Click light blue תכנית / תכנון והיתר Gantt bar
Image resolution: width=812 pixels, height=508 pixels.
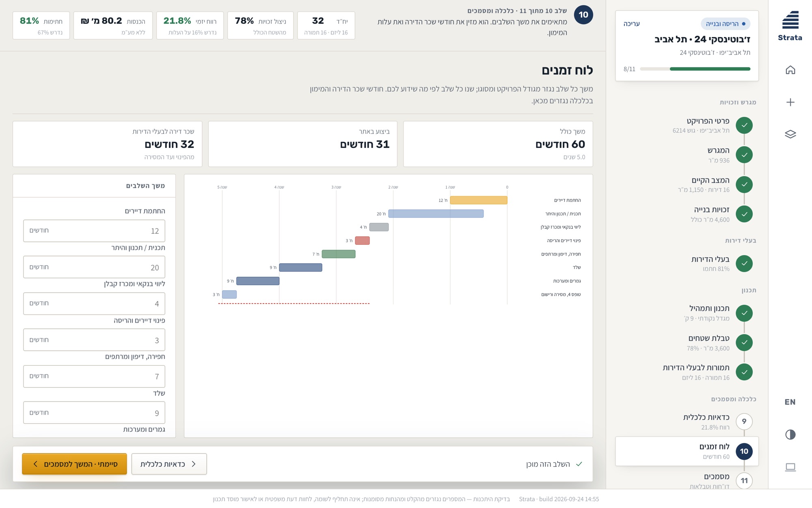tap(436, 213)
